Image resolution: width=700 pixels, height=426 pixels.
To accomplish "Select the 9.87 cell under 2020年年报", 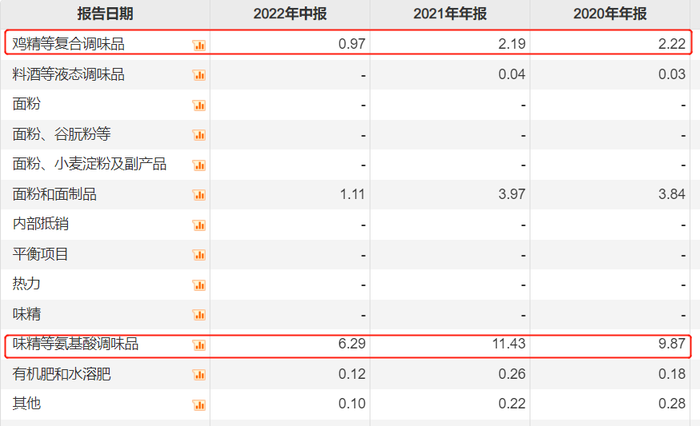I will (x=671, y=344).
